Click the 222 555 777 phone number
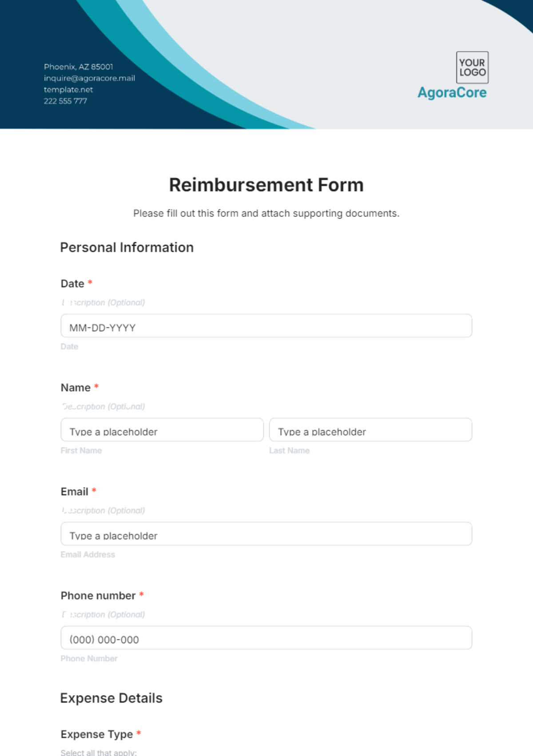This screenshot has width=533, height=756. tap(65, 101)
